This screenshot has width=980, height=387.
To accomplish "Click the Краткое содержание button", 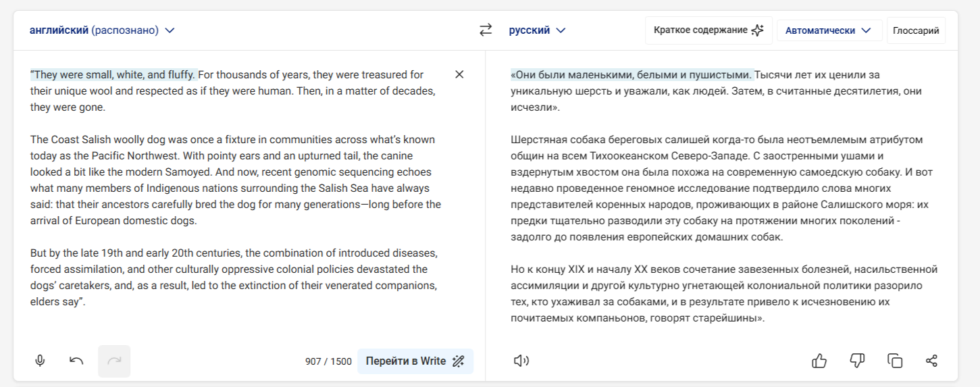I will [x=708, y=30].
